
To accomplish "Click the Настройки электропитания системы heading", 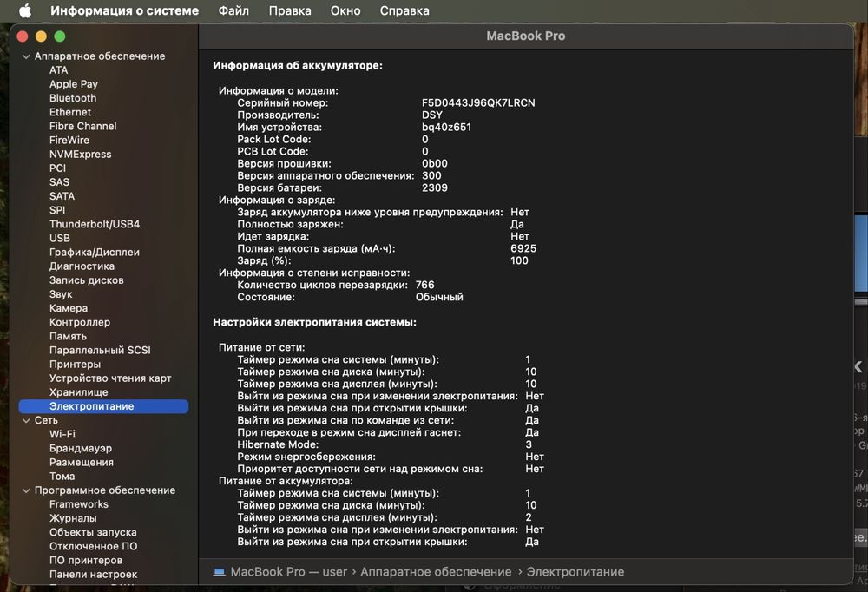I will (x=314, y=322).
